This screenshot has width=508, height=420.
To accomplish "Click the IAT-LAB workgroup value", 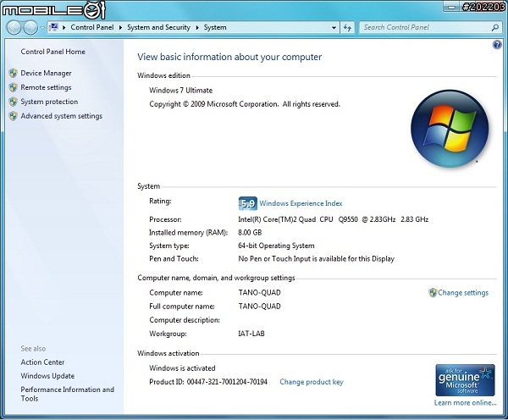I will click(x=251, y=334).
